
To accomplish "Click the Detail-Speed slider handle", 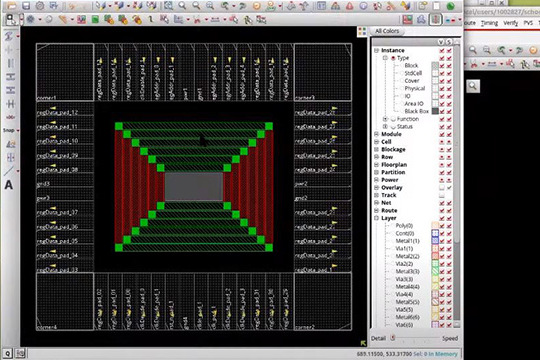I will tap(393, 338).
